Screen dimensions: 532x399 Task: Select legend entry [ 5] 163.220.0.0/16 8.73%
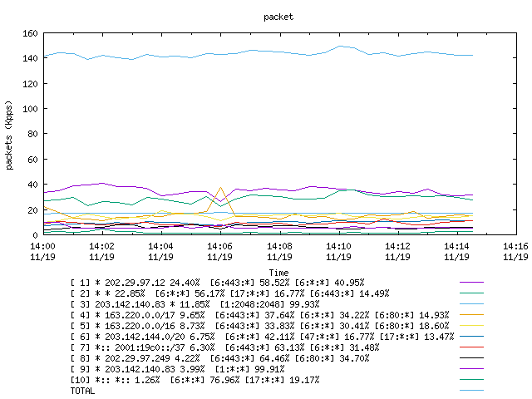point(259,326)
